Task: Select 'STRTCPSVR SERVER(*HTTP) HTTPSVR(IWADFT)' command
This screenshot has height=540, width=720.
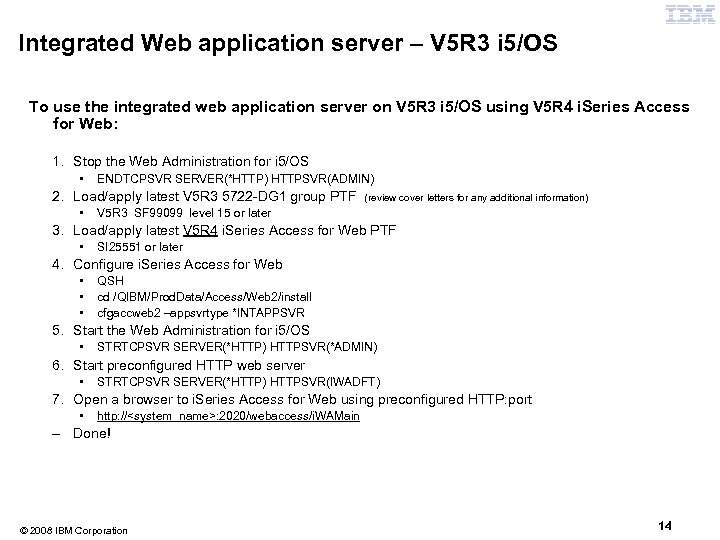Action: [x=239, y=382]
